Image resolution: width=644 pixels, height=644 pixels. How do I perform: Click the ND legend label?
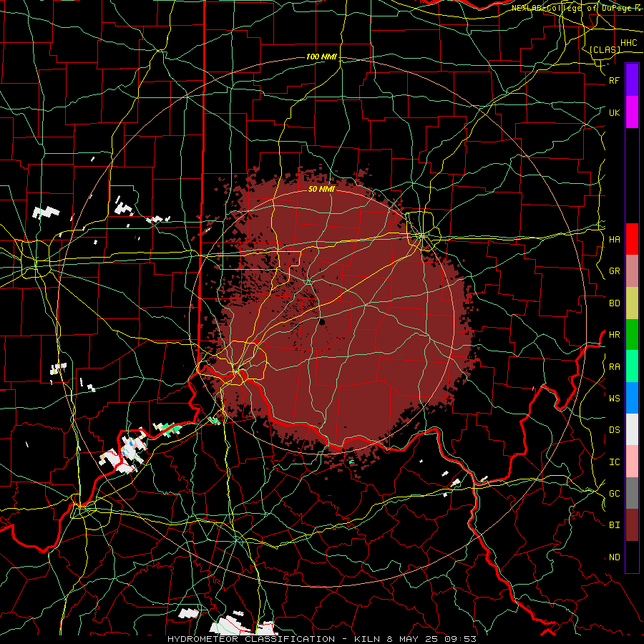pos(614,557)
